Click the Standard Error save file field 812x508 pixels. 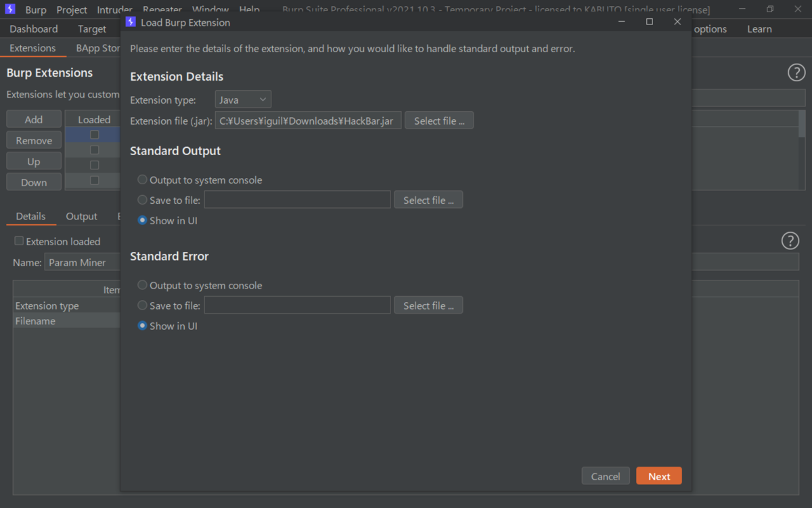click(x=298, y=305)
